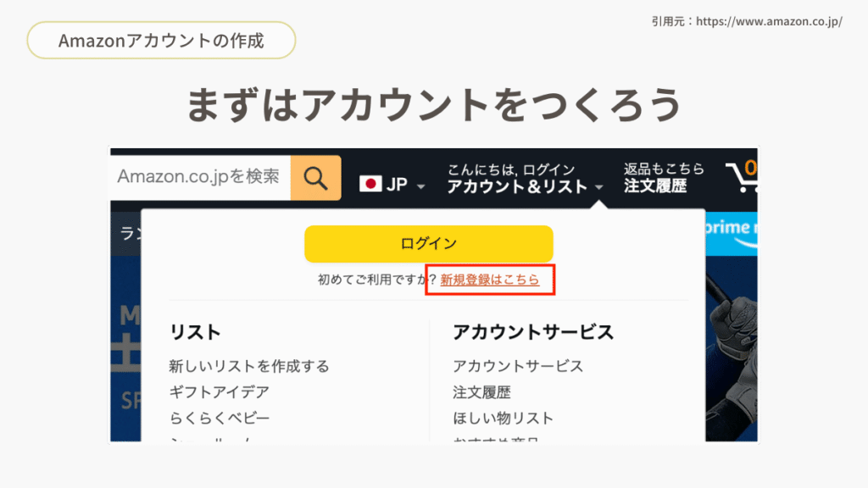
Task: Open the shopping cart icon
Action: coord(742,176)
